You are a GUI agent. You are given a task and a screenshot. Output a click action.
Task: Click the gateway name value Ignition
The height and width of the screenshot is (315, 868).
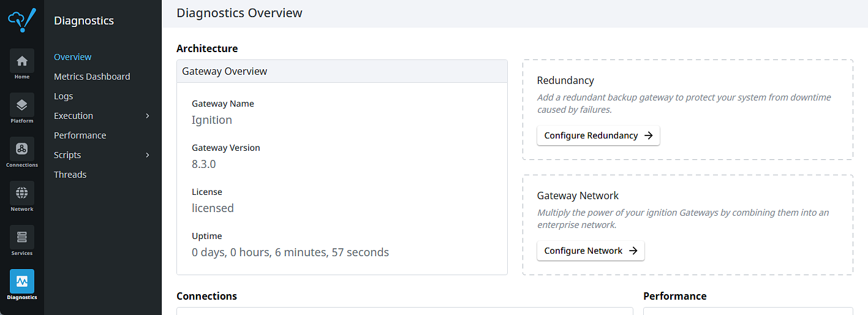(212, 120)
